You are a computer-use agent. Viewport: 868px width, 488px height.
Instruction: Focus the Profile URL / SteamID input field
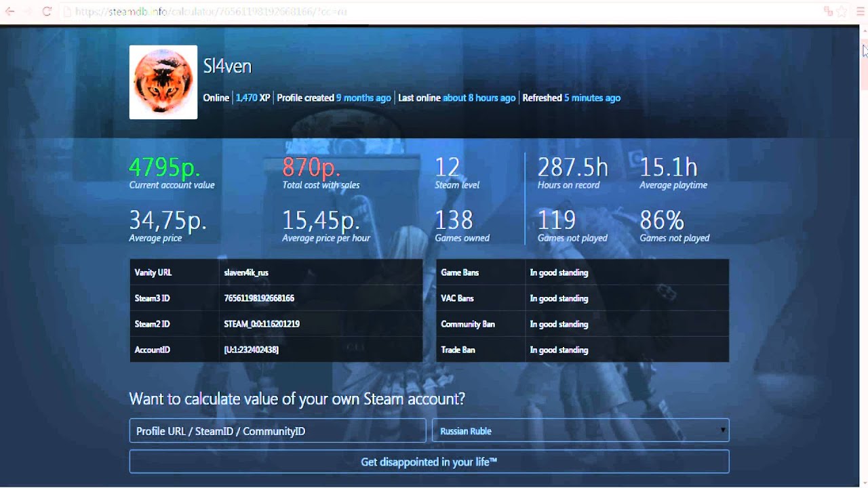tap(278, 430)
